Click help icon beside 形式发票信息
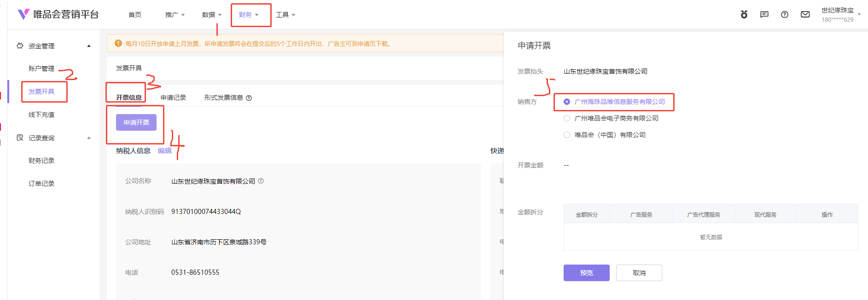Screen dimensions: 868x300 coord(249,98)
